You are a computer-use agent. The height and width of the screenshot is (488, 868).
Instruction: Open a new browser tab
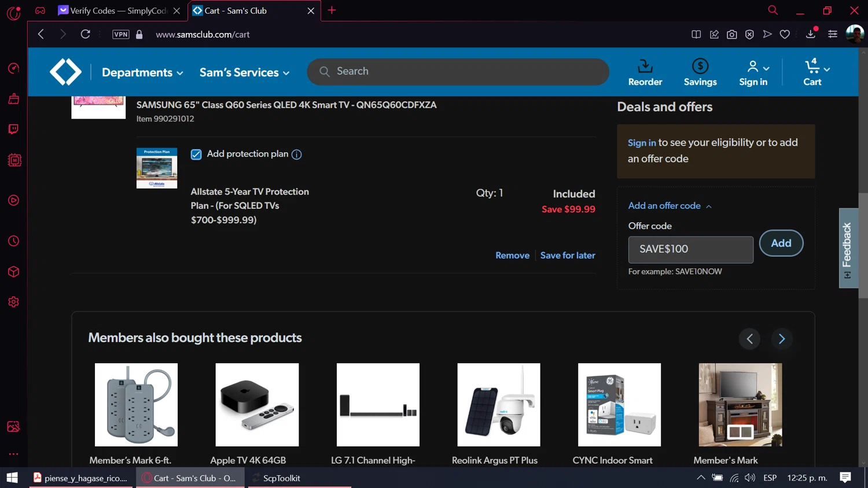pyautogui.click(x=332, y=10)
